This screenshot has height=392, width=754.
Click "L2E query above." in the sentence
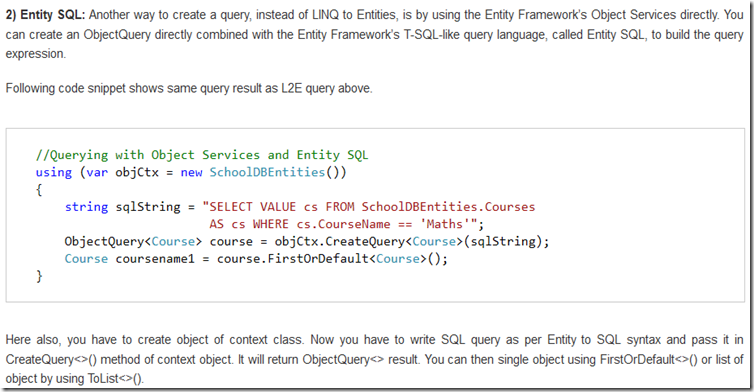coord(327,89)
